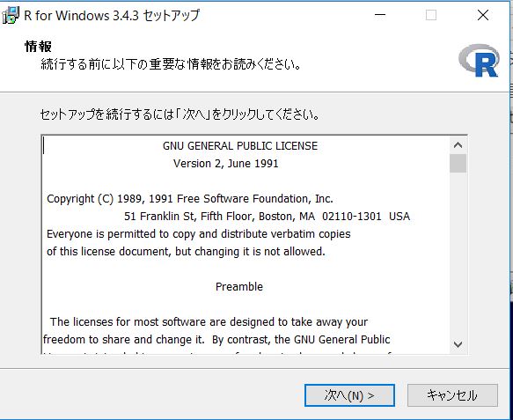This screenshot has width=513, height=420.
Task: Click the 次へ(N) > button
Action: click(x=349, y=395)
